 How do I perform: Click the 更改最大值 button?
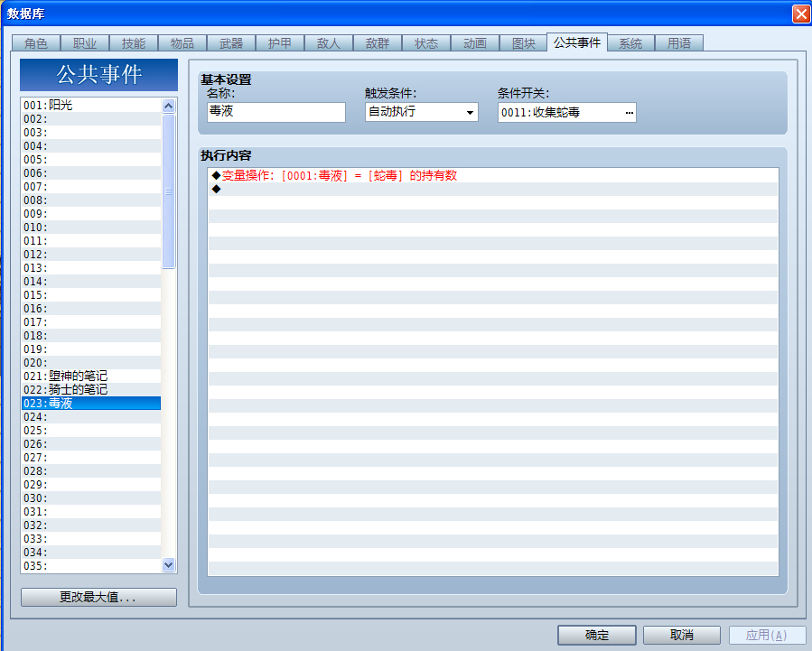point(98,597)
